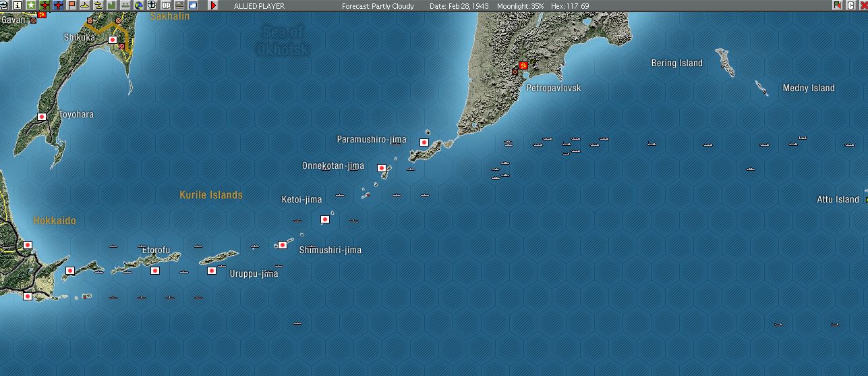The height and width of the screenshot is (376, 868).
Task: Click the 'Medny Island' map label
Action: (x=809, y=88)
